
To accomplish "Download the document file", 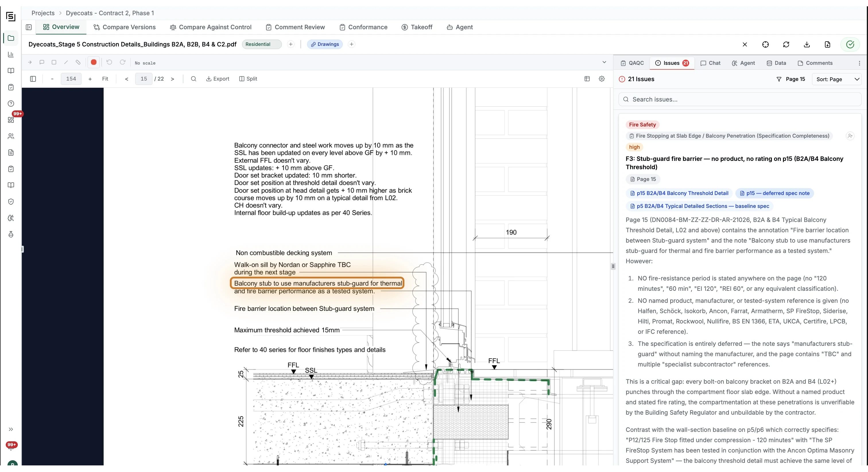I will point(807,44).
